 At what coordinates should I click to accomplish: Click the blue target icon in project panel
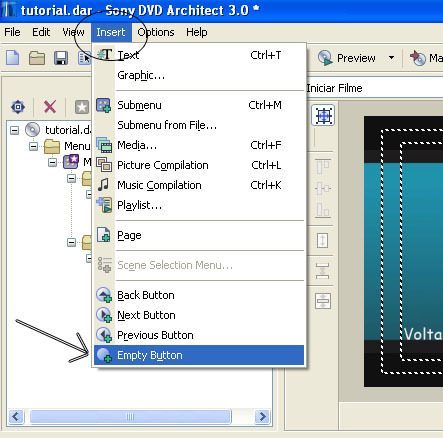(x=18, y=107)
